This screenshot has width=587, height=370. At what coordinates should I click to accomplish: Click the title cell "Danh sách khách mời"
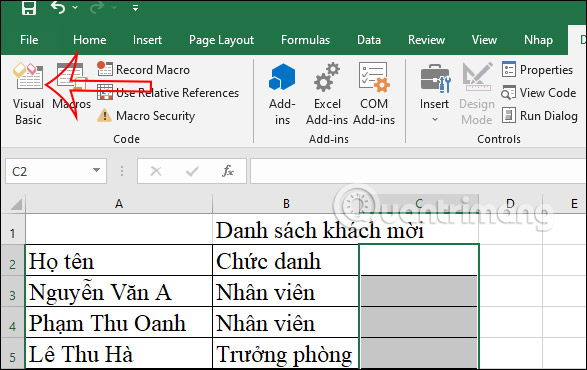tap(320, 230)
